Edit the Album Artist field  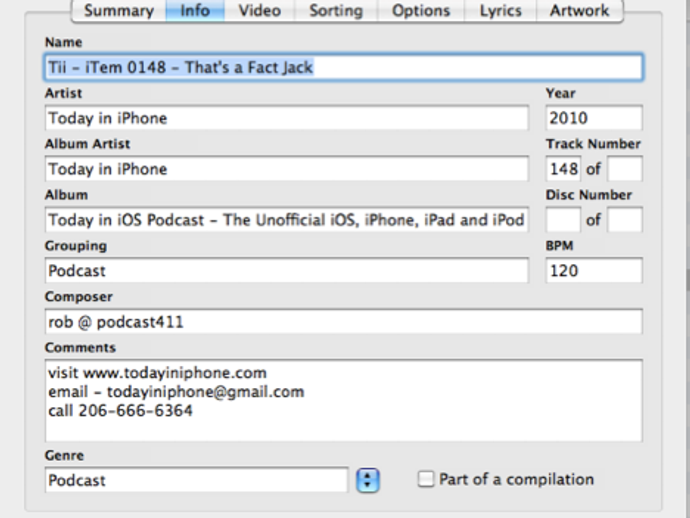point(286,169)
